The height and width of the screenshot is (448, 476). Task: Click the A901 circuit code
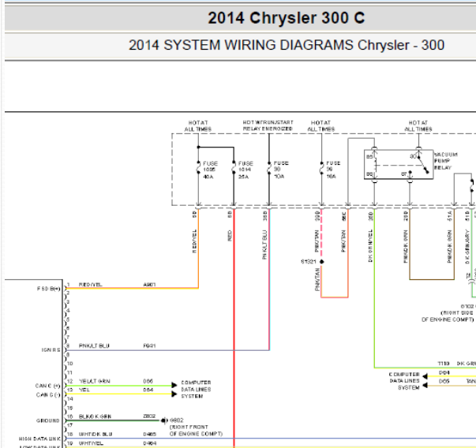tap(149, 284)
